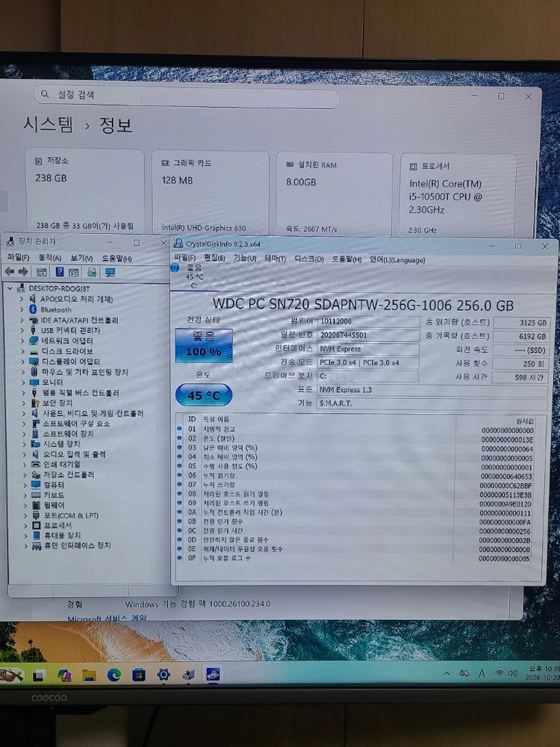Open 그래픽 카드 128 MB card
Image resolution: width=560 pixels, height=747 pixels.
[x=210, y=194]
